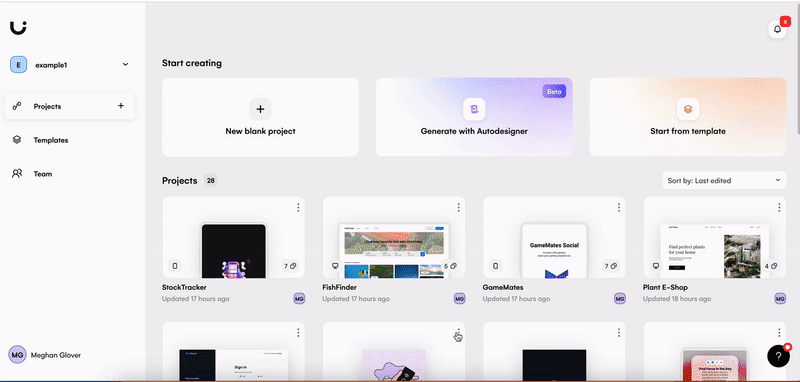Click the chevron next to example1
Viewport: 800px width, 382px height.
click(x=126, y=65)
